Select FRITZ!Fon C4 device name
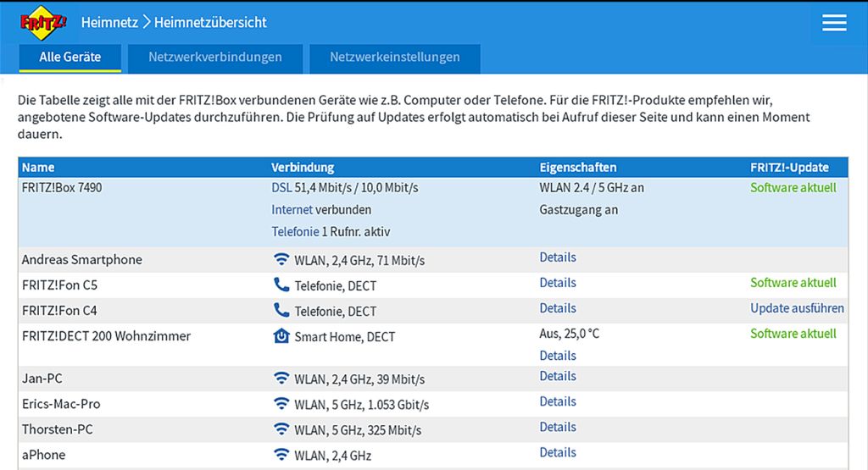This screenshot has width=868, height=470. click(x=60, y=310)
